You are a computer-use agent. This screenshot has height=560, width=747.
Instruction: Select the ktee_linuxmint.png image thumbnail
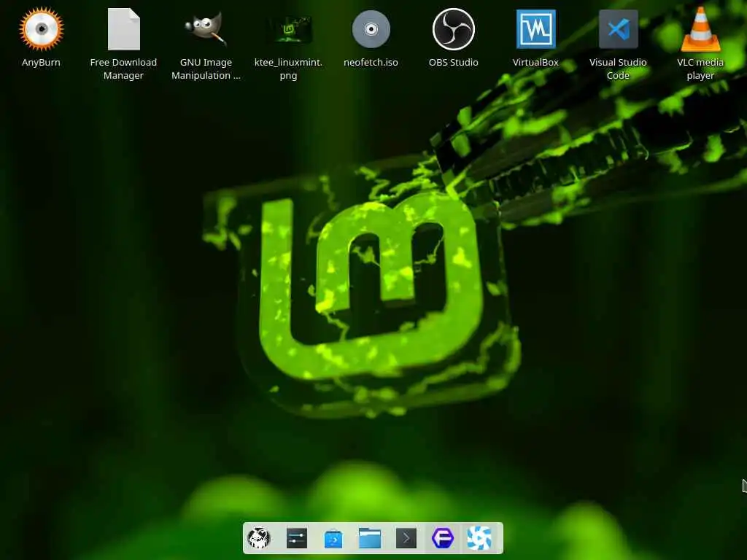point(289,29)
